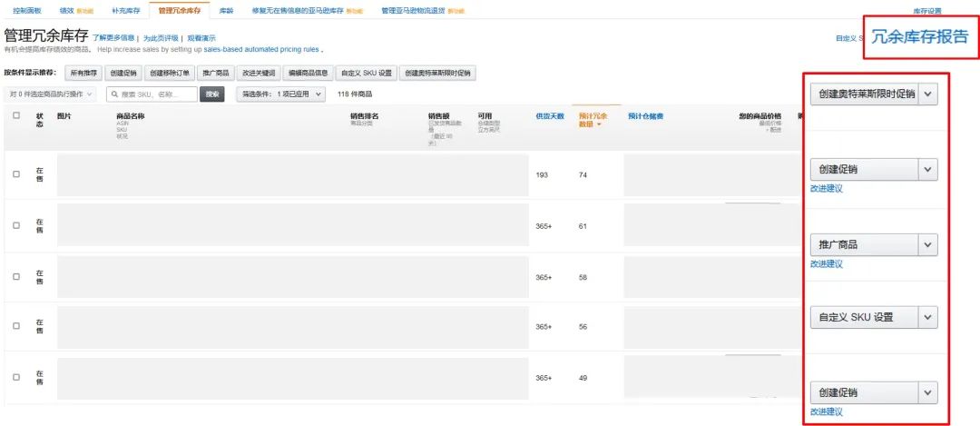
Task: Click 自定义 SKU 设置 action button in right column
Action: pos(865,317)
